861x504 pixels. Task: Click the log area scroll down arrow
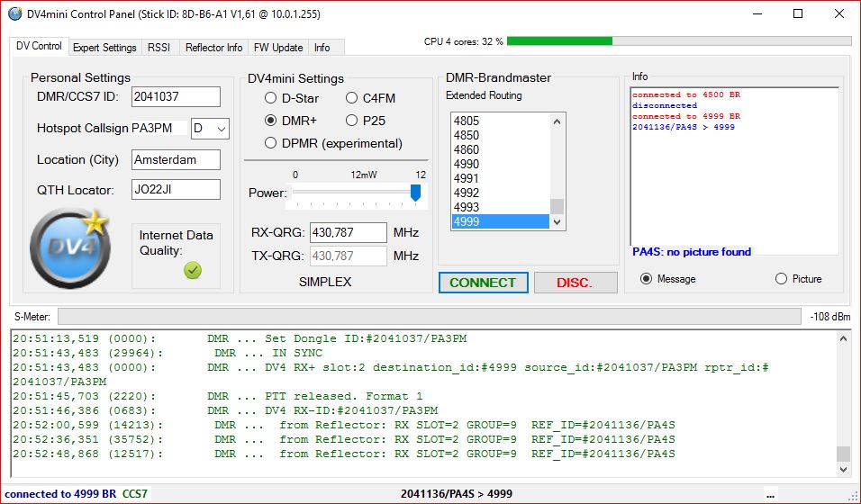(x=843, y=470)
